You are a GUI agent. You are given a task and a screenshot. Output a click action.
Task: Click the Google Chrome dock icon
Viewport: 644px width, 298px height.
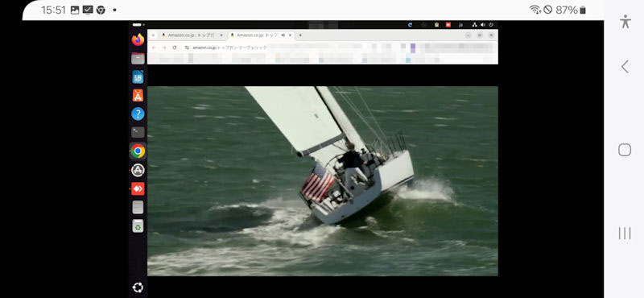pos(138,151)
